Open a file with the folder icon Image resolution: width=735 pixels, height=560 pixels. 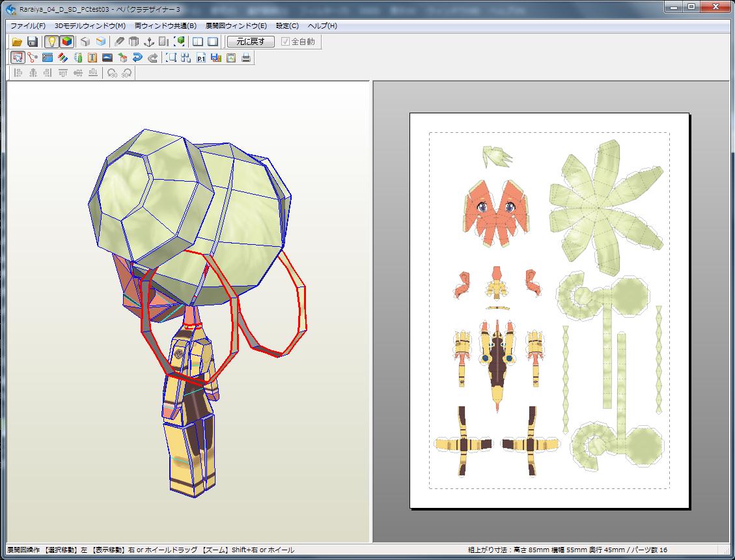[17, 42]
